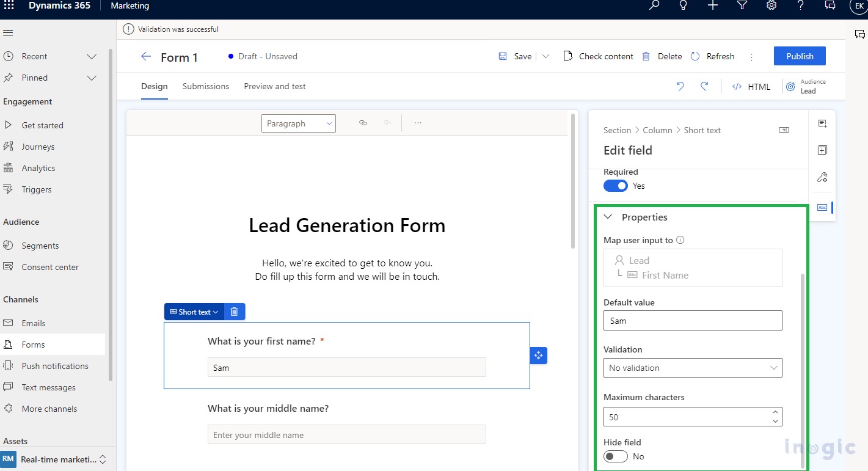Open the Dynamics 365 app launcher grid

point(9,5)
